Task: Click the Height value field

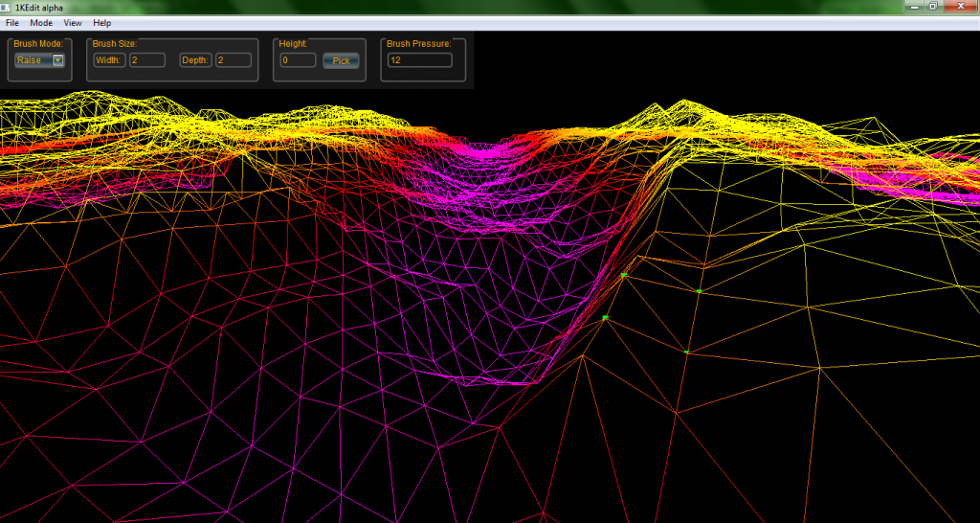Action: coord(298,60)
